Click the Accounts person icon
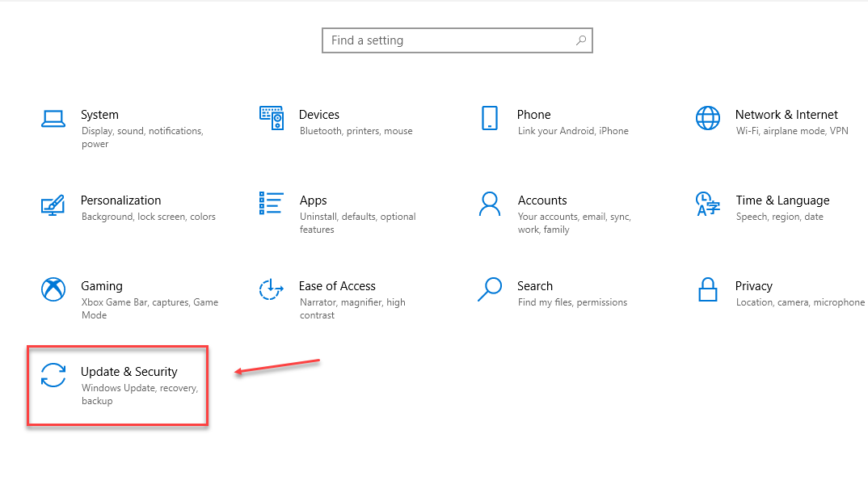This screenshot has width=868, height=485. [489, 204]
